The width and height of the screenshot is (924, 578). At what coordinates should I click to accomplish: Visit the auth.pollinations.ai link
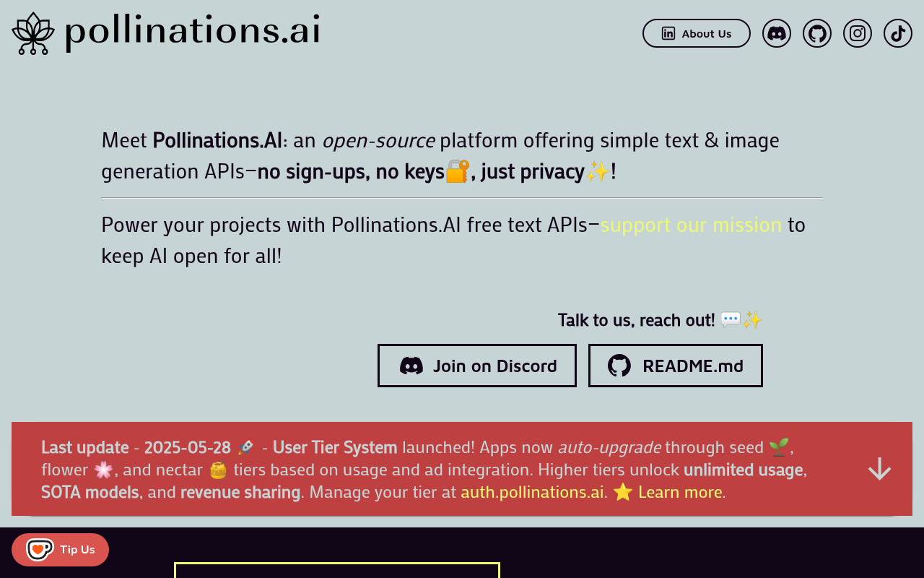coord(532,492)
